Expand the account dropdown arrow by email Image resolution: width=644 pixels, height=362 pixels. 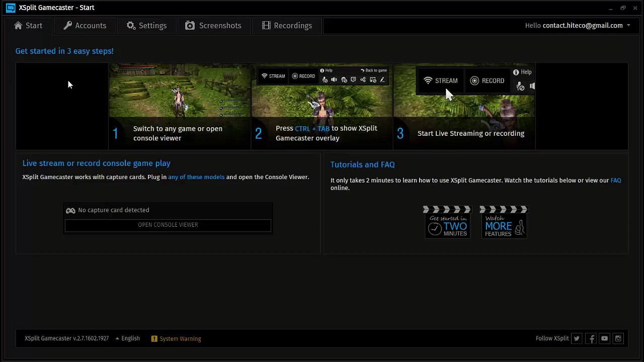[x=628, y=26]
